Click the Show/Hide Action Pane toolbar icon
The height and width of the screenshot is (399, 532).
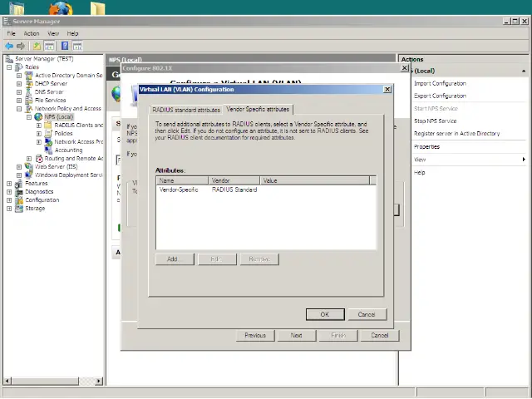77,46
